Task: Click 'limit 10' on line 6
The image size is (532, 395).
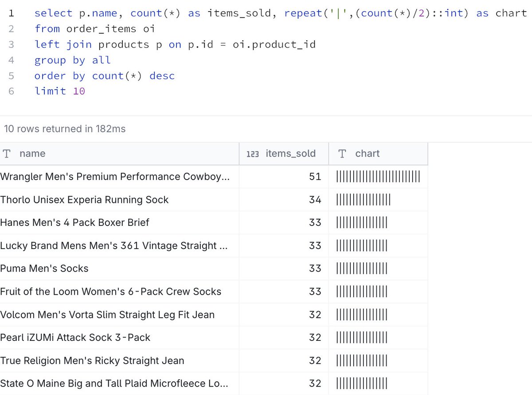Action: (x=60, y=91)
